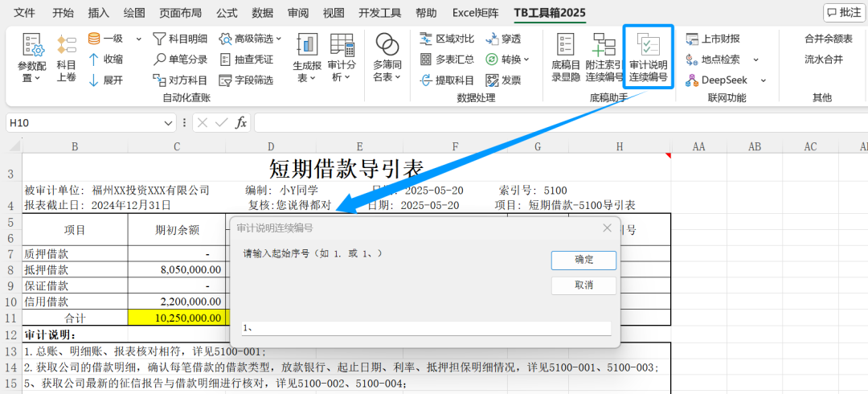
Task: Select column header AA
Action: pyautogui.click(x=698, y=146)
